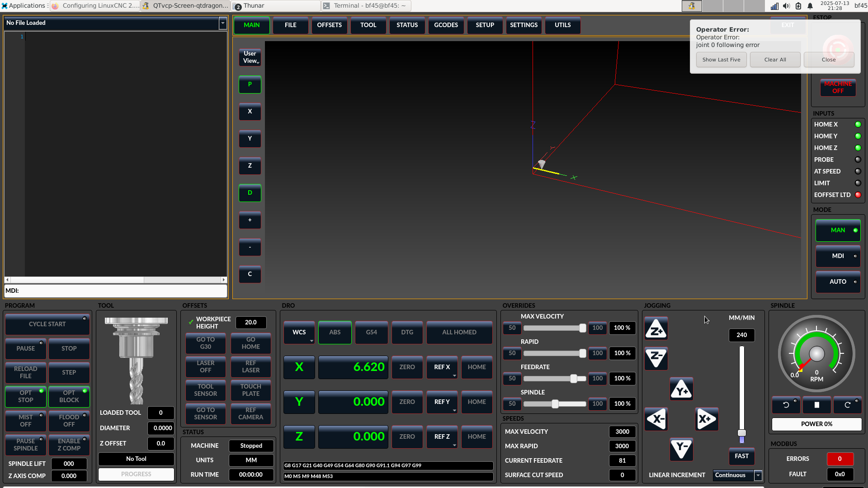
Task: Jog X axis positive with X+ arrow
Action: [x=707, y=419]
